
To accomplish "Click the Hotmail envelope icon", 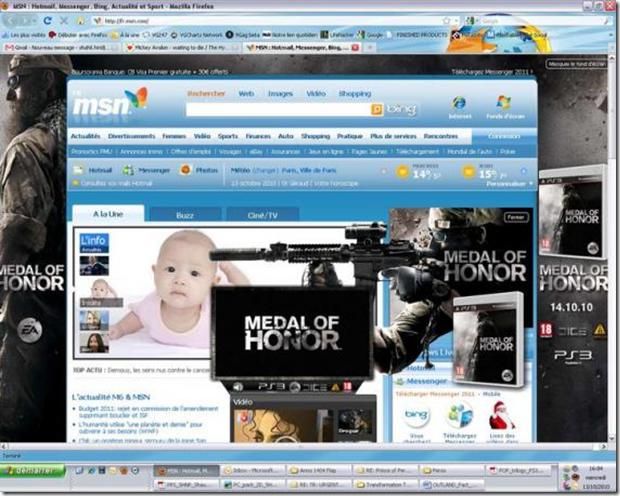I will pos(80,171).
